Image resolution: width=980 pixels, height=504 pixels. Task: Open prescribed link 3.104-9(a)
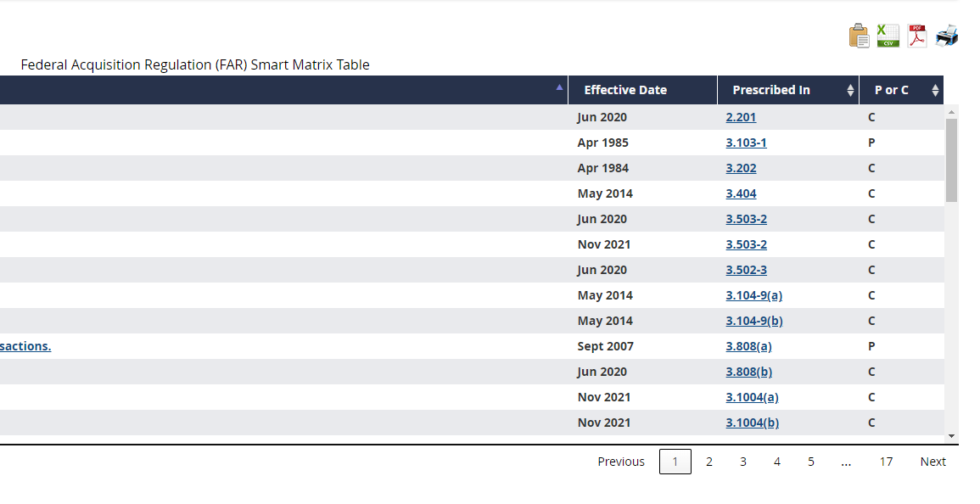coord(753,295)
